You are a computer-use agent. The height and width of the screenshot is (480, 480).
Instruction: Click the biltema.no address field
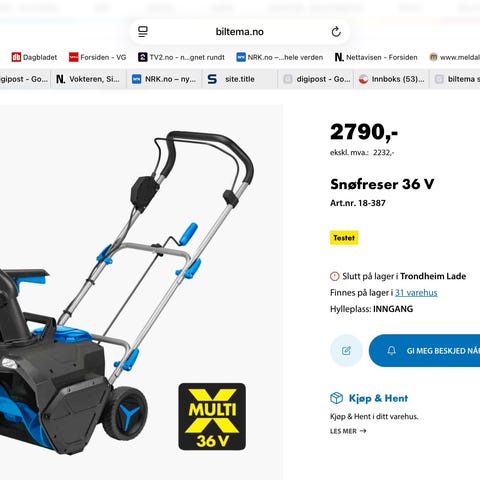(x=239, y=32)
